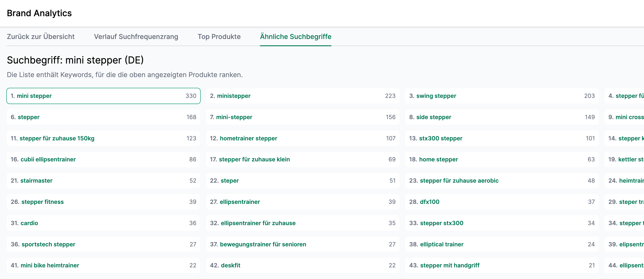The width and height of the screenshot is (644, 279).
Task: Open keyword '27. ellipsentrainer'
Action: point(303,202)
